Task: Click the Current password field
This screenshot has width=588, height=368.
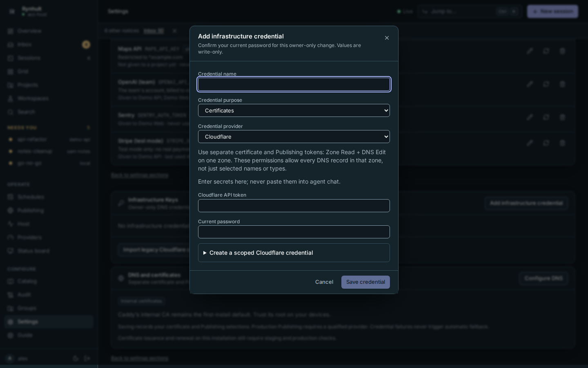Action: tap(294, 232)
